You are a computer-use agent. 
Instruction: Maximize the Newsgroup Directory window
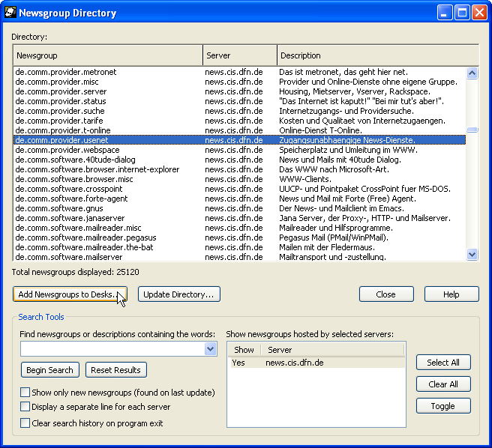coord(462,13)
